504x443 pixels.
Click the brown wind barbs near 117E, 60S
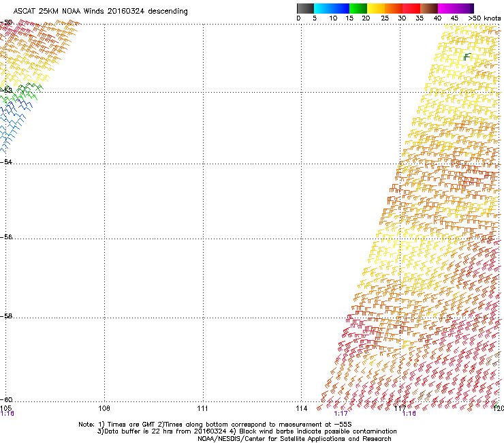pyautogui.click(x=425, y=394)
